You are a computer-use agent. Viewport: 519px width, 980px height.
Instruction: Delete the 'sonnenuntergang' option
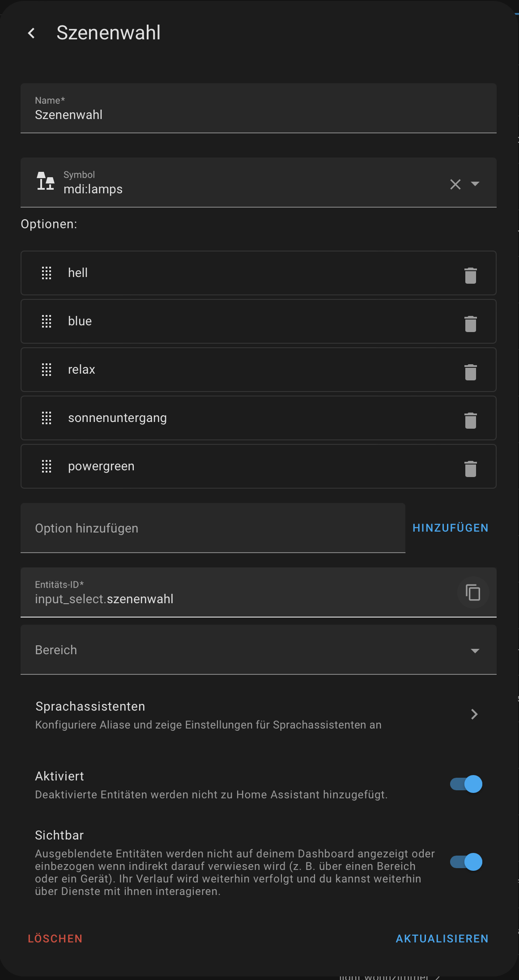tap(470, 420)
